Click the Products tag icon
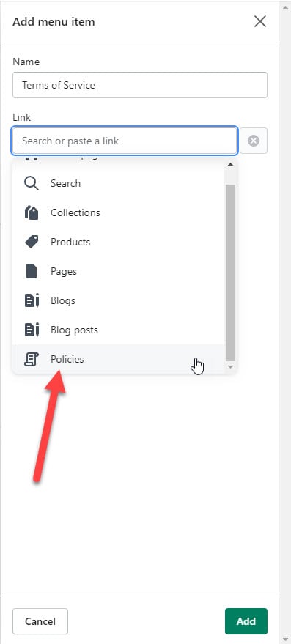 32,242
